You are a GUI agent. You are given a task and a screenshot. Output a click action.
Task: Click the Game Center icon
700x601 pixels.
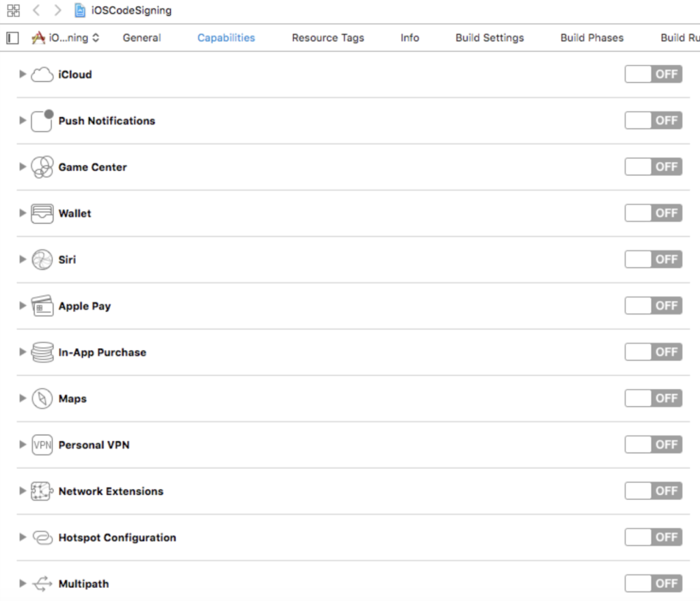(41, 166)
